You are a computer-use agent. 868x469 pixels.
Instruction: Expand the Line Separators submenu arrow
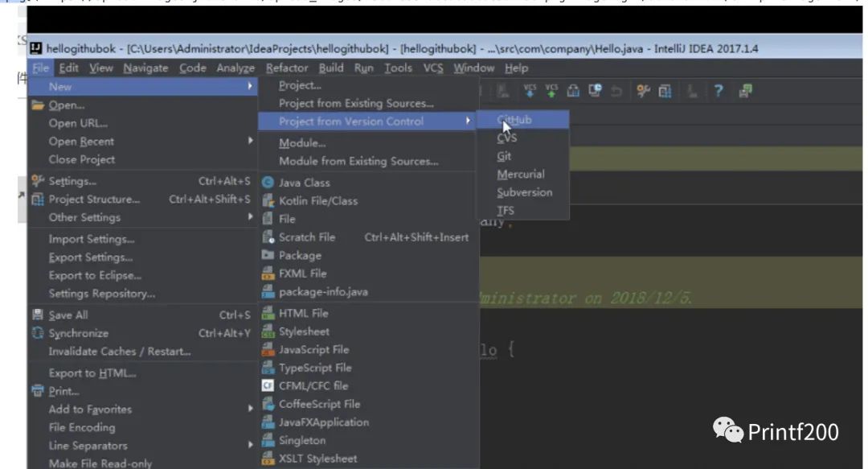pos(250,445)
